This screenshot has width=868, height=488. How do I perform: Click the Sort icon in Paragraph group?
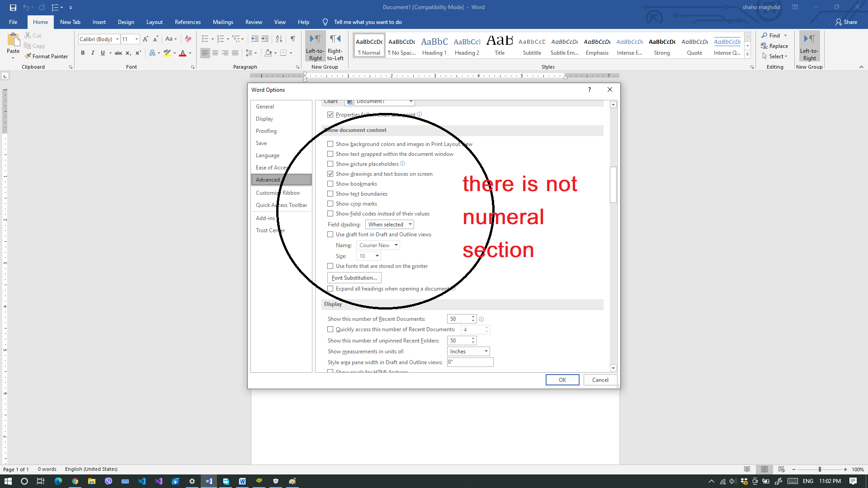click(x=279, y=39)
